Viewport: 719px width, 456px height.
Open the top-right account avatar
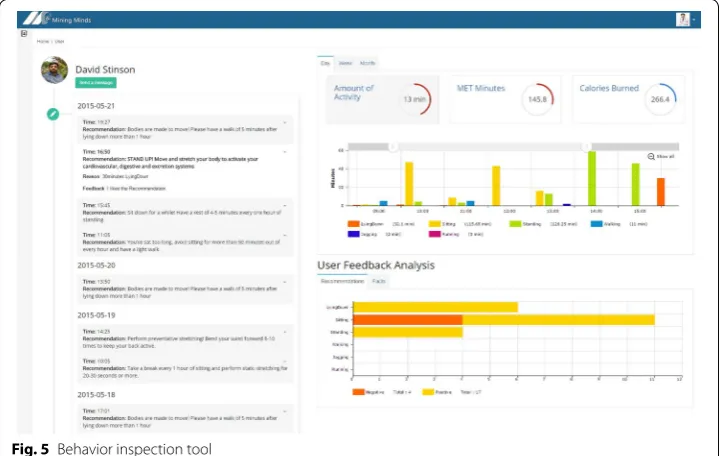682,19
